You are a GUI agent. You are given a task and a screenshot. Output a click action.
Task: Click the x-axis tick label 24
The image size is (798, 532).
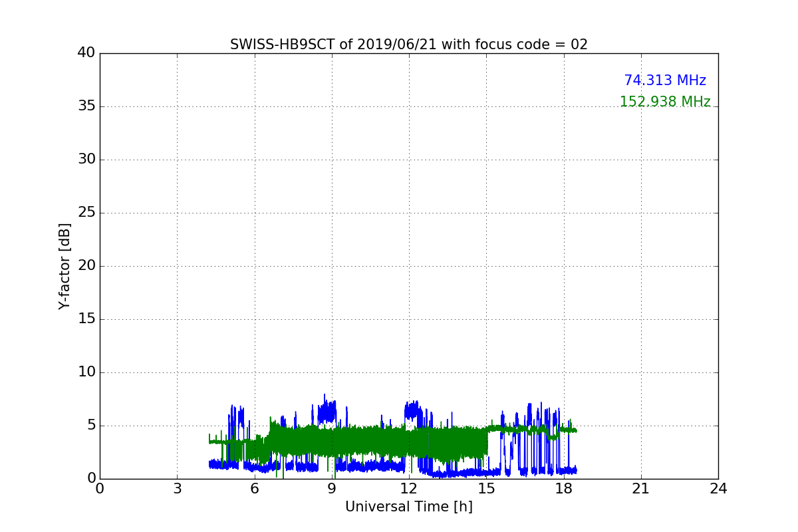(x=718, y=489)
